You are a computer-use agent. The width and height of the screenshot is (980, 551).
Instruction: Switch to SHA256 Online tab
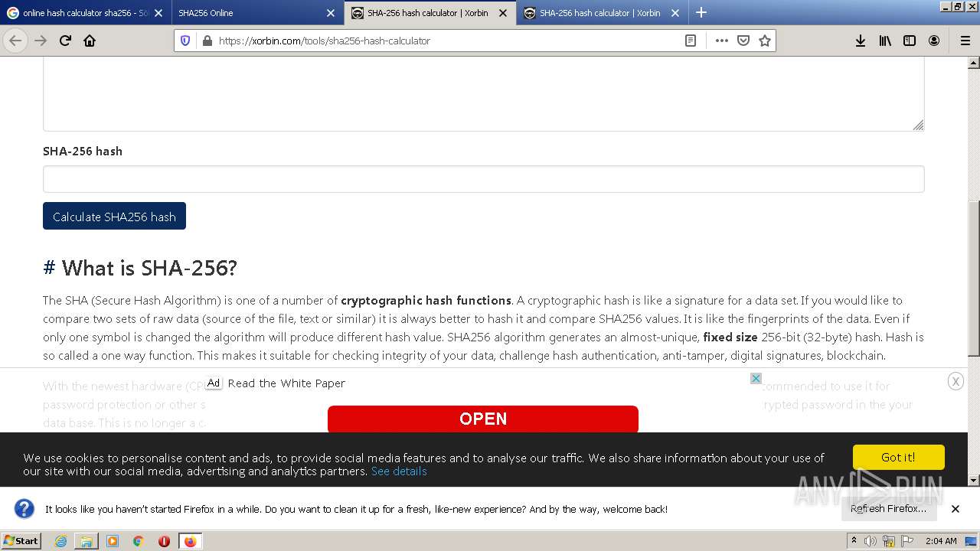[x=256, y=13]
